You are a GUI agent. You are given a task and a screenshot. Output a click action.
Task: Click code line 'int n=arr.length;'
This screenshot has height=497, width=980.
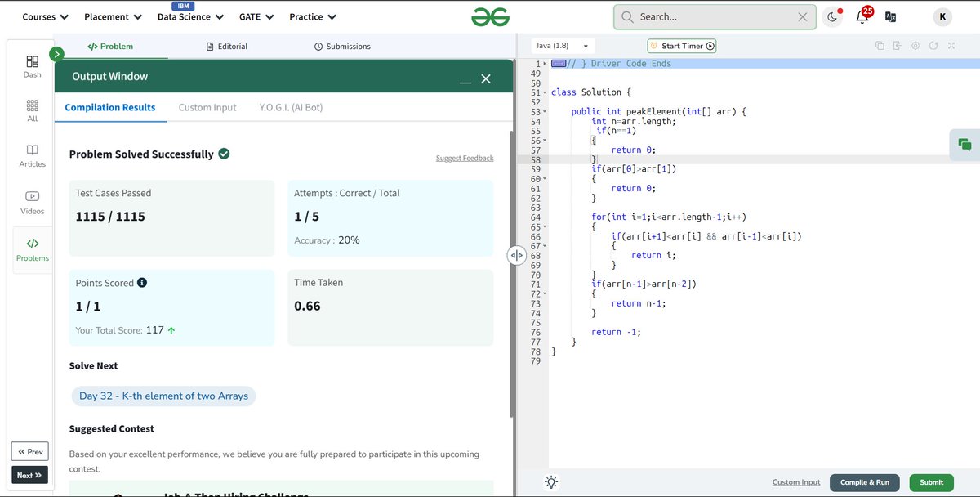[634, 121]
